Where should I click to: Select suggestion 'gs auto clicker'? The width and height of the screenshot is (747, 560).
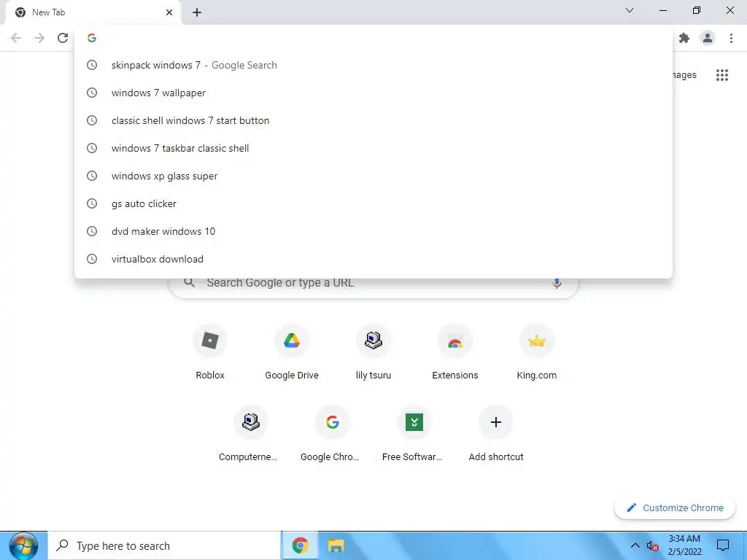pyautogui.click(x=373, y=203)
